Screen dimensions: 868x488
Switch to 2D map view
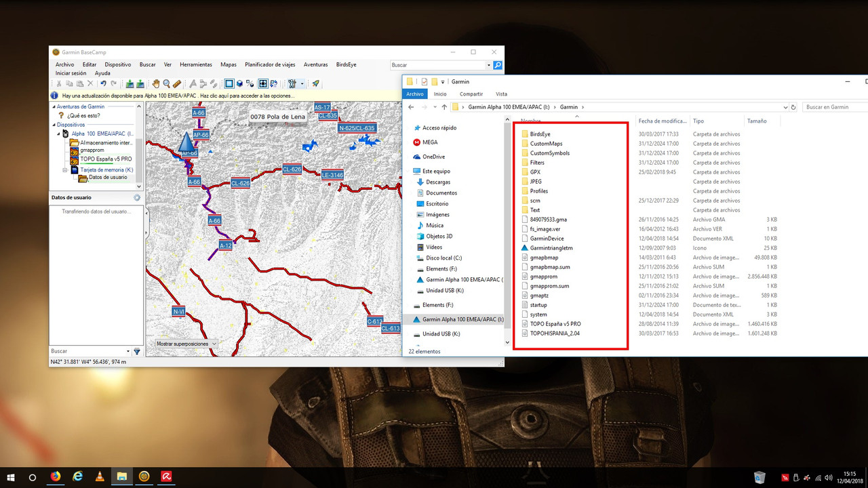coord(229,83)
